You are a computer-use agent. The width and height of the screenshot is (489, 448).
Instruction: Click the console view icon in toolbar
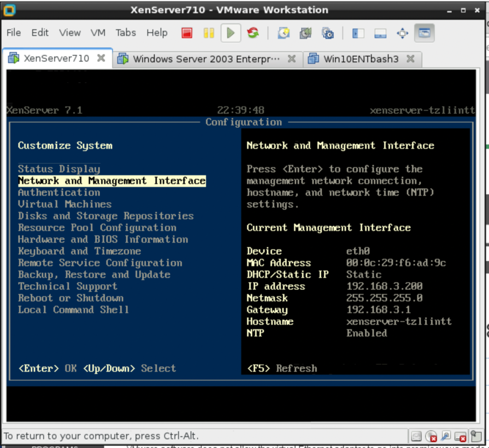point(425,33)
